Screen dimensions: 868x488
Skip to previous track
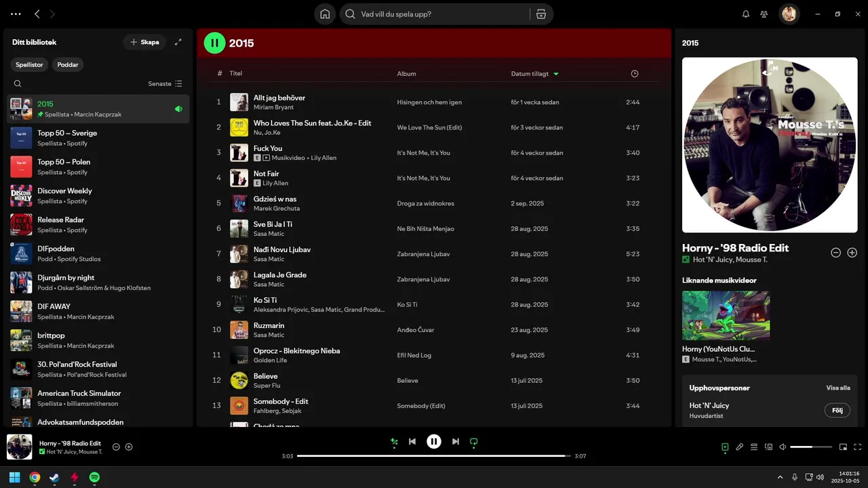pyautogui.click(x=412, y=441)
